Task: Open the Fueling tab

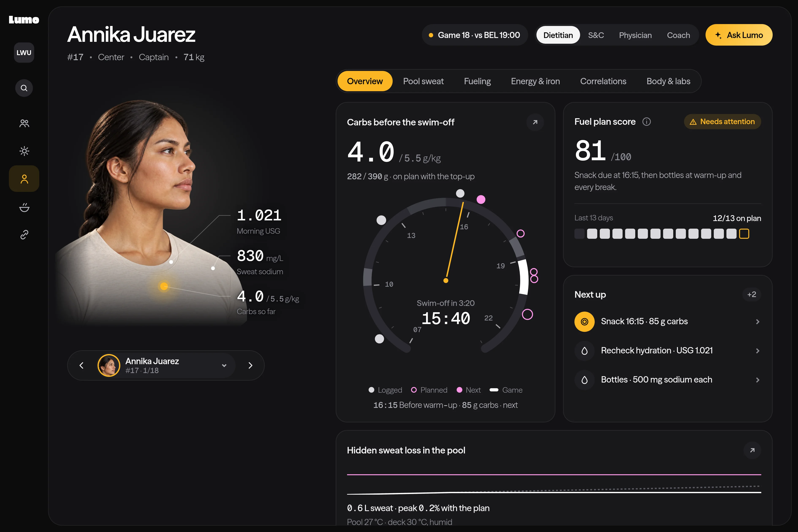Action: coord(477,81)
